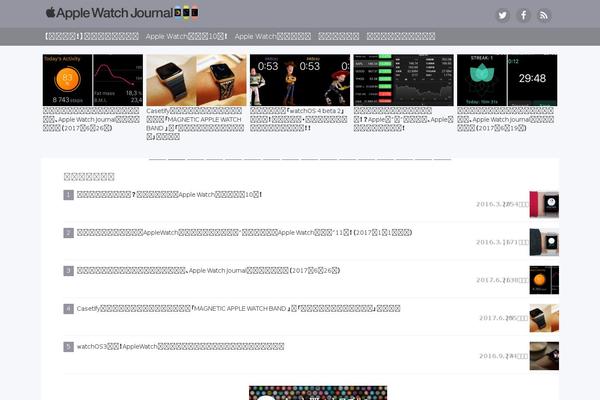Open ranking item 2 mentioning AppleWatch '11
Screen dimensions: 600x400
(244, 232)
